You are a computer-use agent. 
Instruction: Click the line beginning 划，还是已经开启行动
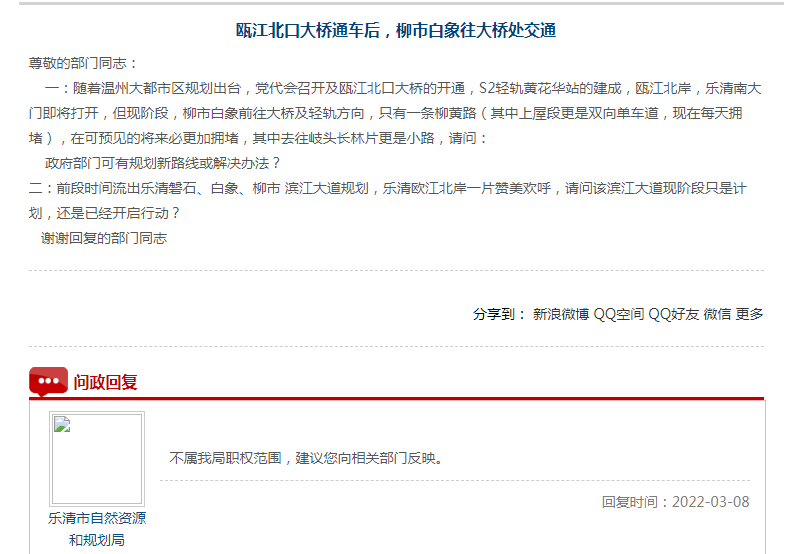tap(105, 213)
